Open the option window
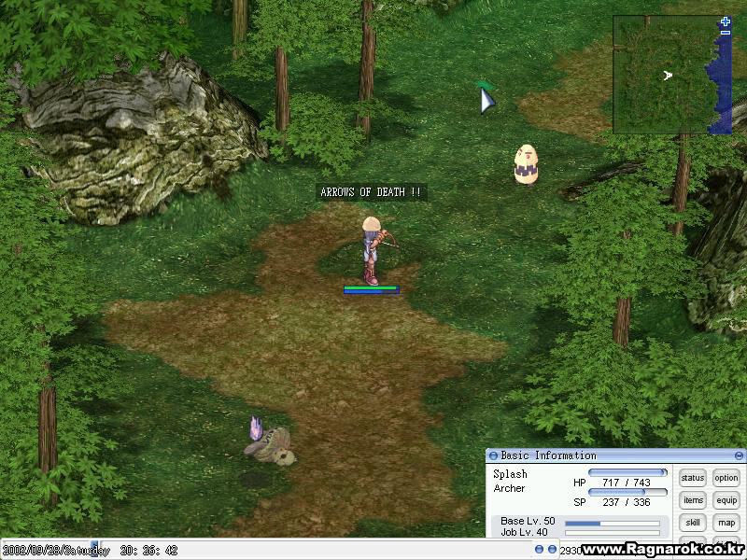Image resolution: width=747 pixels, height=560 pixels. (726, 478)
